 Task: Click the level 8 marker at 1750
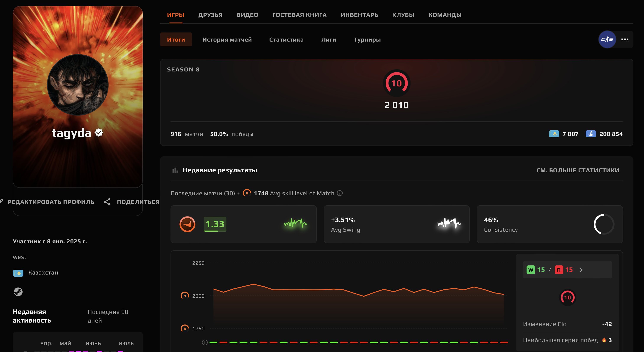coord(185,329)
